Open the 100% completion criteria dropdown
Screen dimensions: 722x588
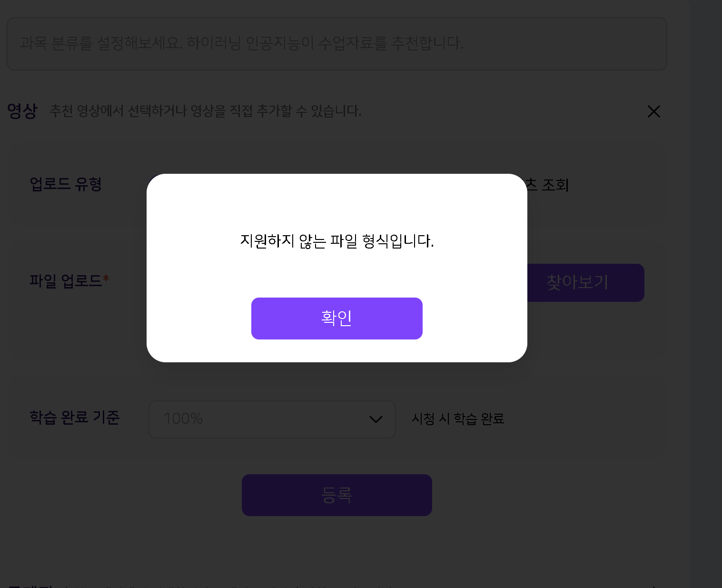tap(271, 419)
